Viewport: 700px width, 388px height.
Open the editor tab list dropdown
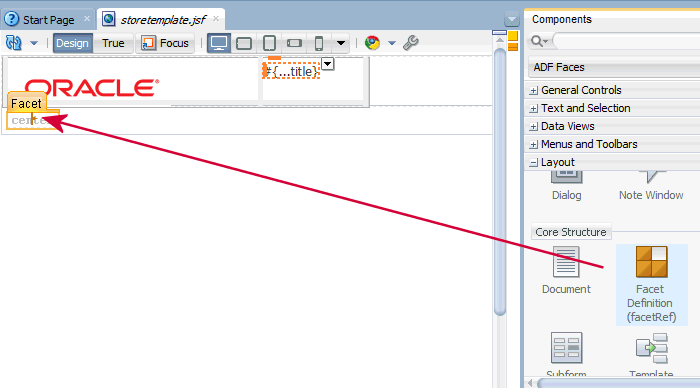click(x=512, y=20)
